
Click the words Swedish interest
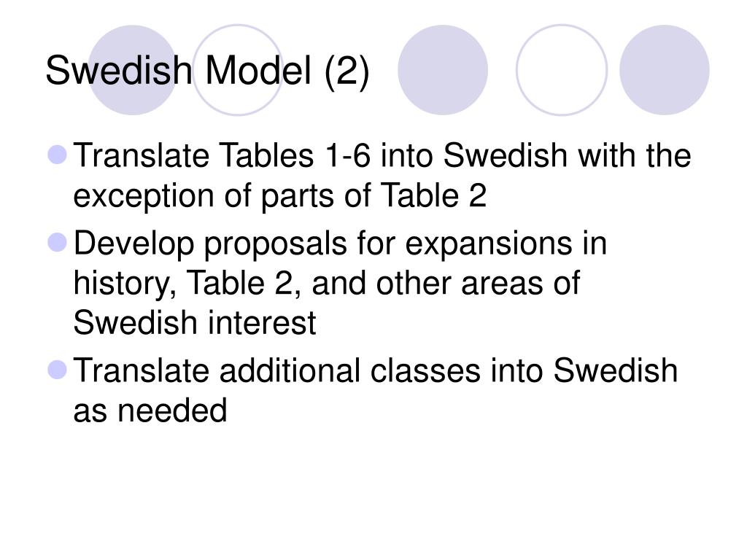click(195, 322)
